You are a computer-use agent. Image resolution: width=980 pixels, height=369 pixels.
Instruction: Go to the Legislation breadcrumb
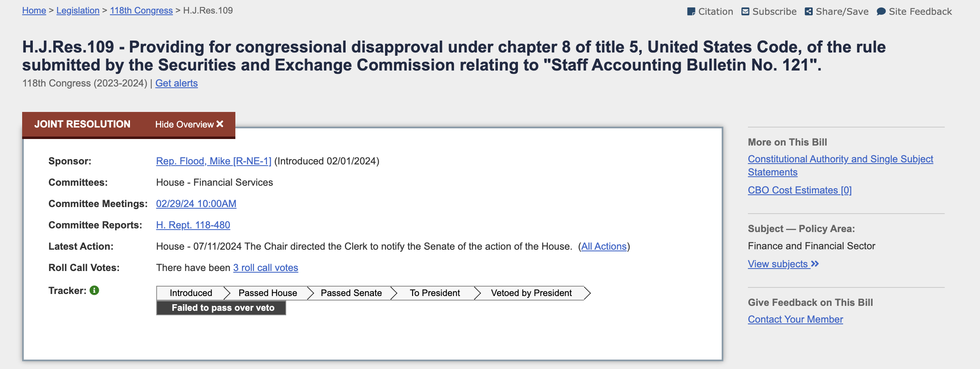pyautogui.click(x=78, y=11)
